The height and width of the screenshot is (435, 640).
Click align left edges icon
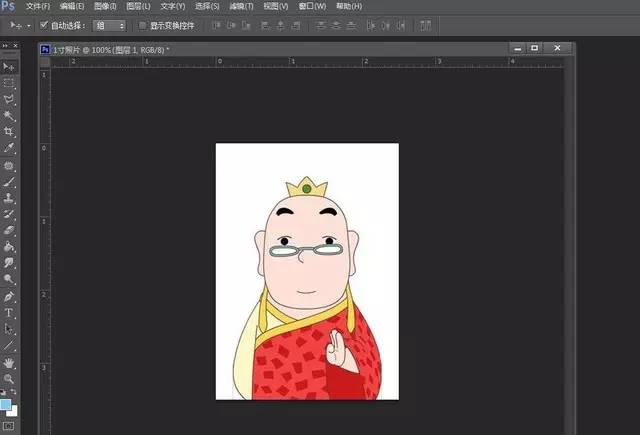pos(265,26)
